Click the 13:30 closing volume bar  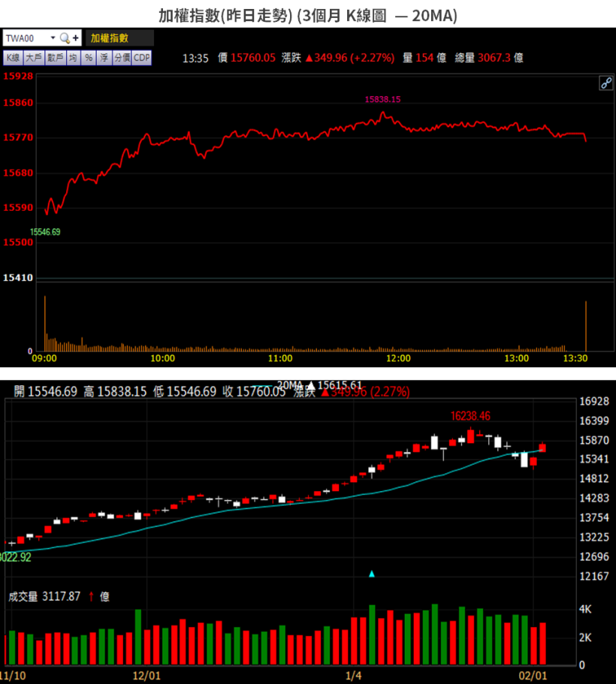(x=585, y=326)
